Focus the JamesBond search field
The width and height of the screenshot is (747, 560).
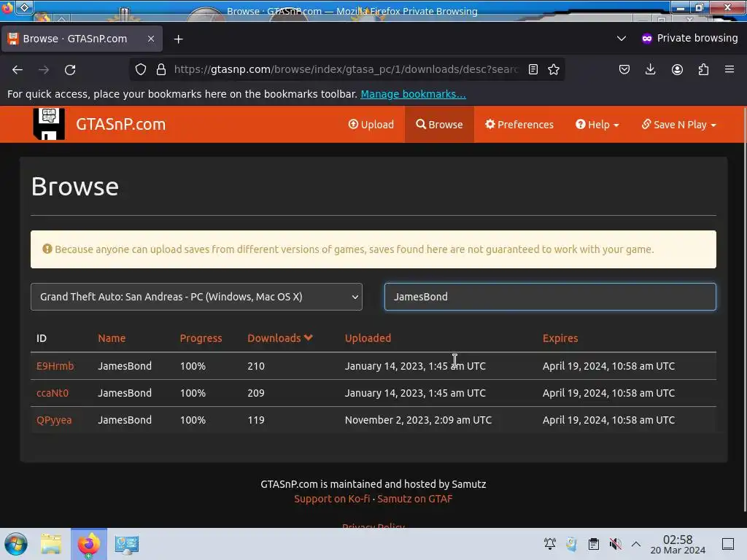click(x=550, y=297)
